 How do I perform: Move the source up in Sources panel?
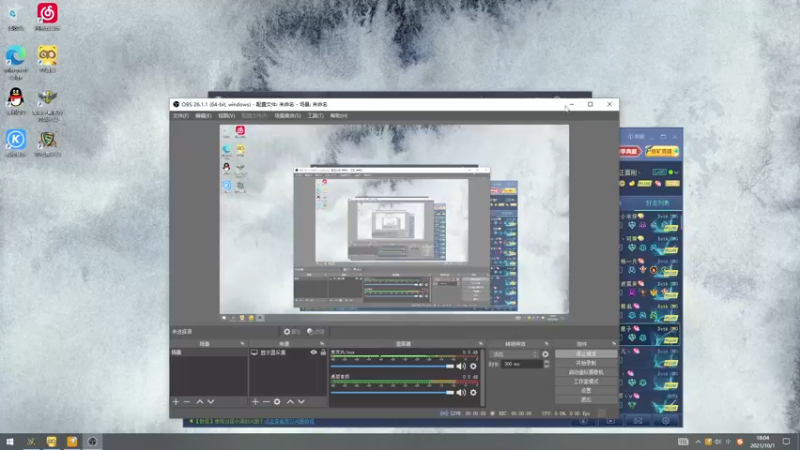[290, 402]
